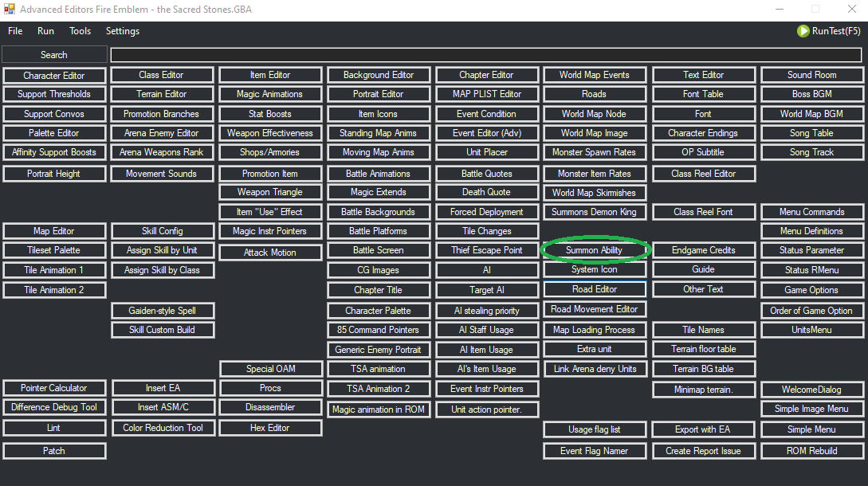This screenshot has height=486, width=868.
Task: Open the Item Editor
Action: coord(269,75)
